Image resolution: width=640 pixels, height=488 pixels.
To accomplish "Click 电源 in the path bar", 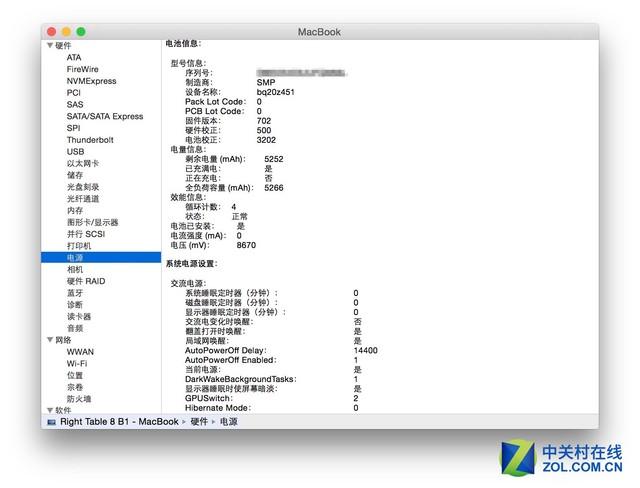I will [229, 421].
